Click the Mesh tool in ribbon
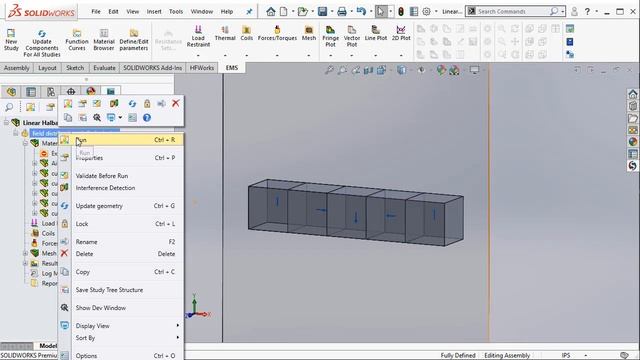 coord(309,33)
